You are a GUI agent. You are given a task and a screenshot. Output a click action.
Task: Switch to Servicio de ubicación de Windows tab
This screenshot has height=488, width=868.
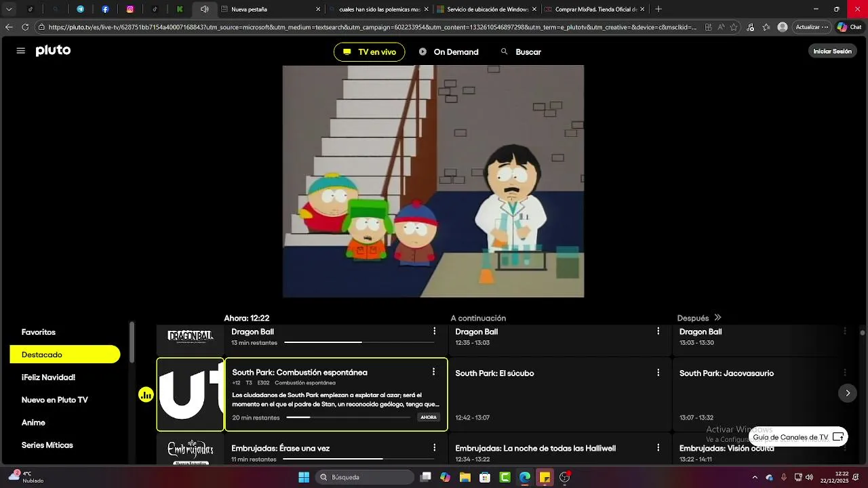(x=487, y=9)
